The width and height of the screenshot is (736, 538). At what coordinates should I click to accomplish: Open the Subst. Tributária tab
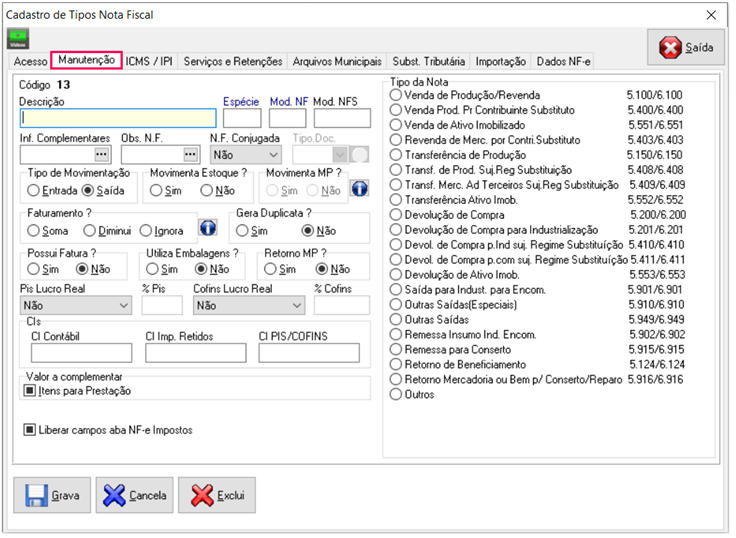(x=429, y=61)
